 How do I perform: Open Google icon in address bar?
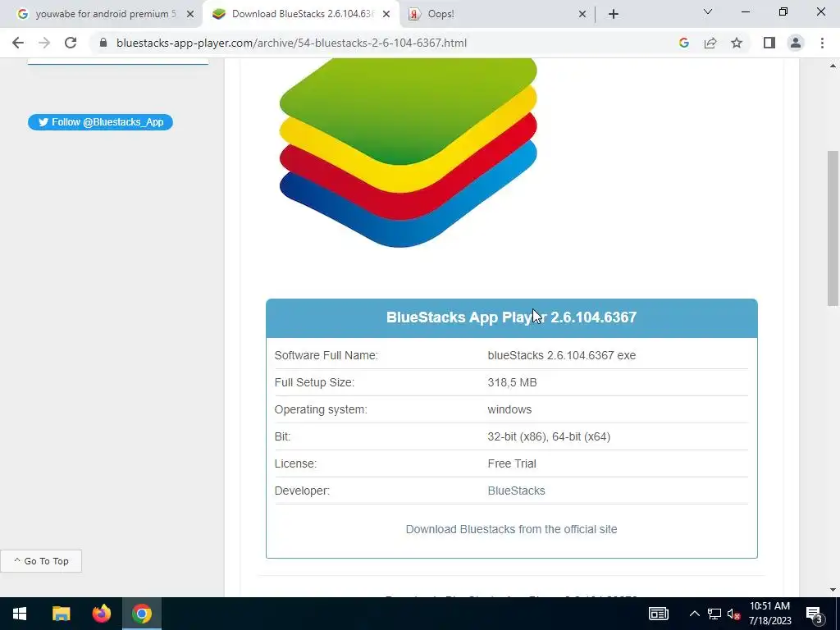point(683,43)
